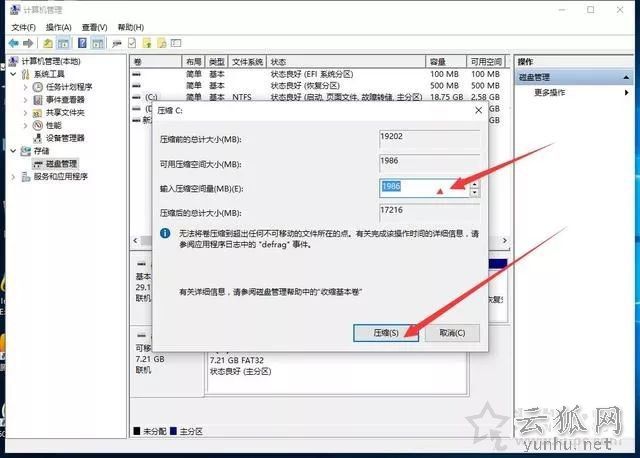Click the checkmark Properties icon in toolbar
Viewport: 640px width, 458px height.
coord(132,43)
